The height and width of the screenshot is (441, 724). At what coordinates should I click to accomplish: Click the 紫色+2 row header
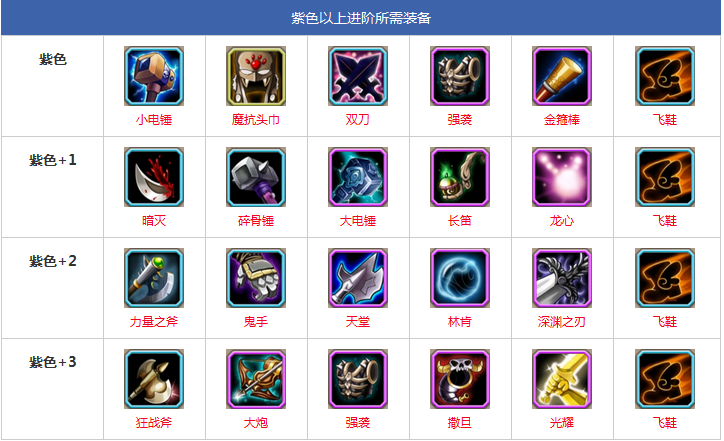coord(53,261)
